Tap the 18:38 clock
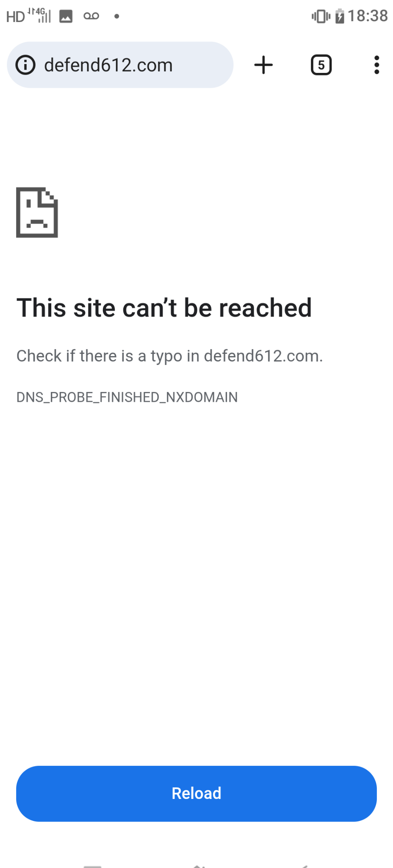393x868 pixels. (368, 16)
